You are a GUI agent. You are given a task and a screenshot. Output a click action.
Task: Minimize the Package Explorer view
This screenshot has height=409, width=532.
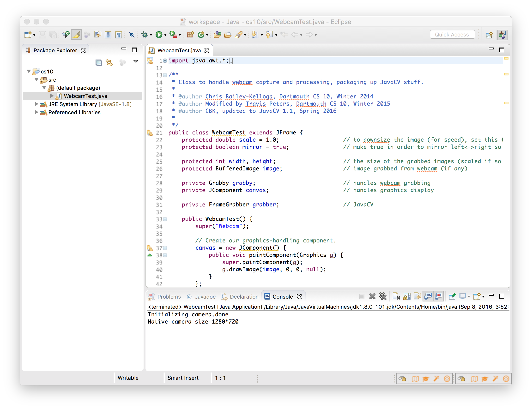[124, 49]
